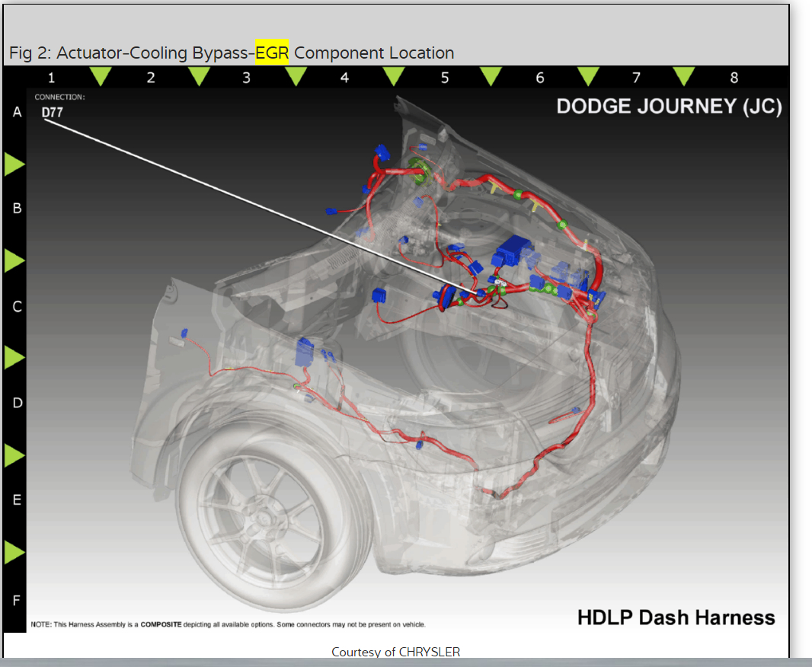Click the highlighted EGR word in title
This screenshot has height=667, width=812.
click(272, 53)
